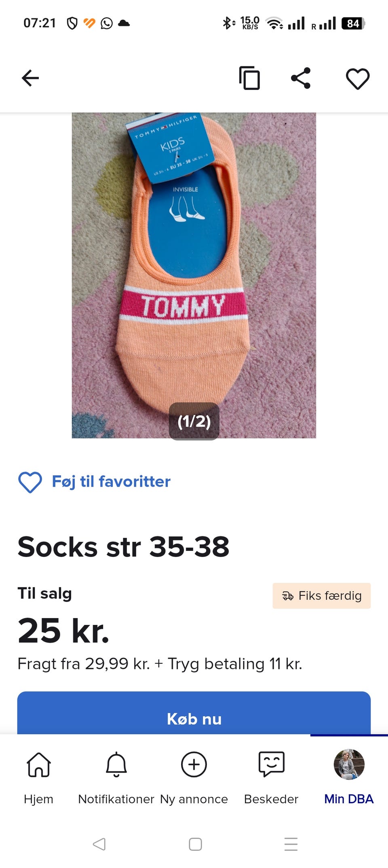
Task: Tap the 'Ny annonce' plus icon
Action: (194, 764)
